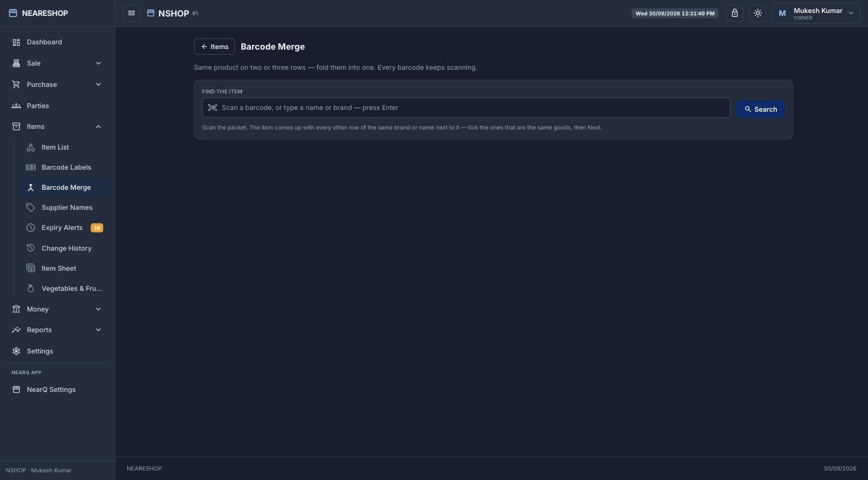Click the Supplier Names tag icon
This screenshot has height=480, width=868.
(x=31, y=207)
